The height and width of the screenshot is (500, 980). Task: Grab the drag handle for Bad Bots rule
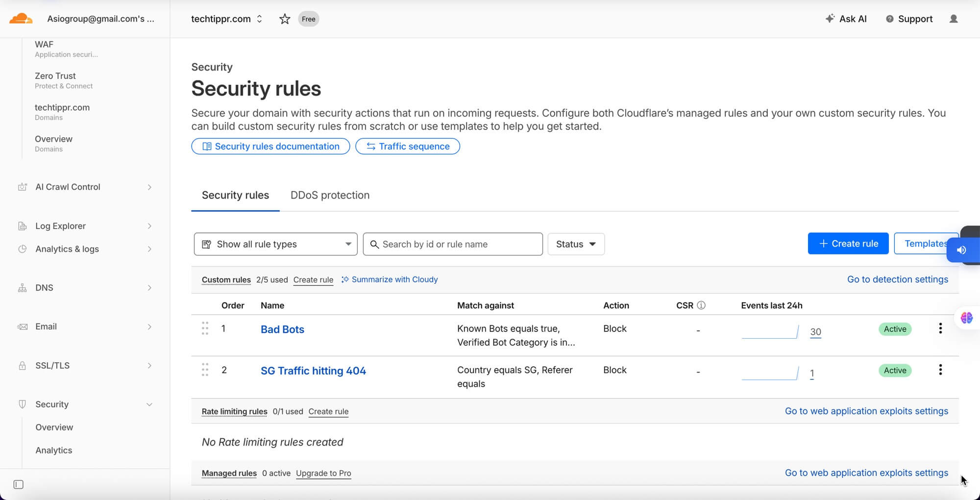pos(205,328)
